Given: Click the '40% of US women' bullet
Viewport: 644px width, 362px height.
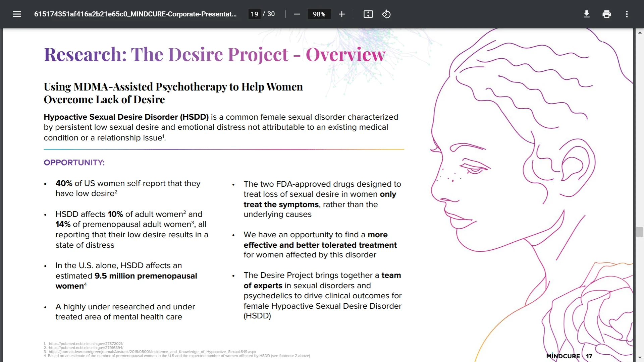Looking at the screenshot, I should coord(128,188).
